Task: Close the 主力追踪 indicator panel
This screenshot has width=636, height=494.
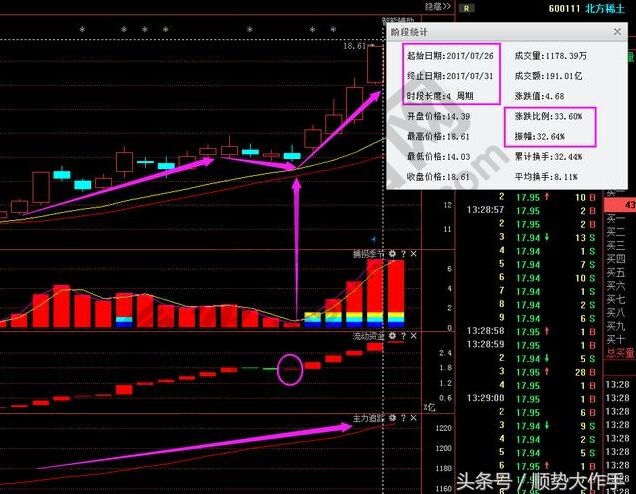Action: coord(414,418)
